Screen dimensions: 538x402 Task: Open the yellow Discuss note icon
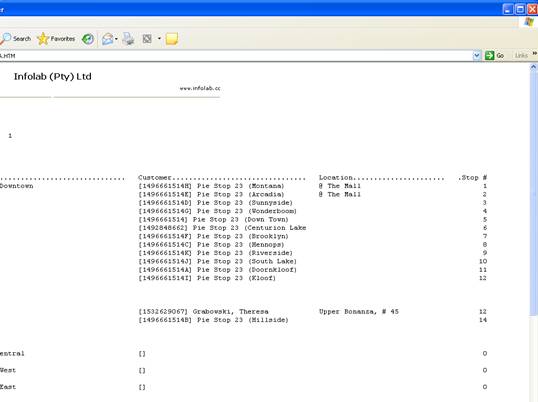point(172,39)
